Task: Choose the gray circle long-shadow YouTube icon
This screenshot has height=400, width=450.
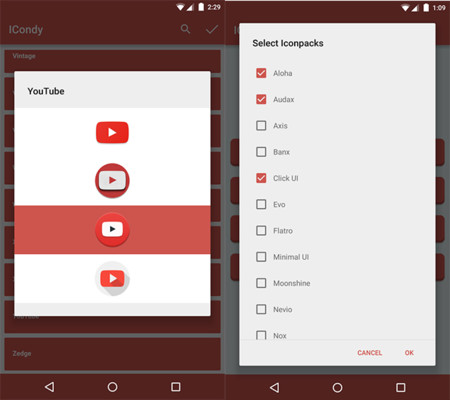Action: (112, 279)
